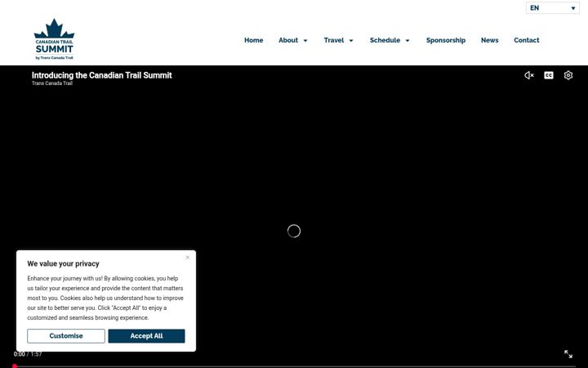The image size is (588, 368).
Task: Expand the Travel menu arrow
Action: (351, 41)
